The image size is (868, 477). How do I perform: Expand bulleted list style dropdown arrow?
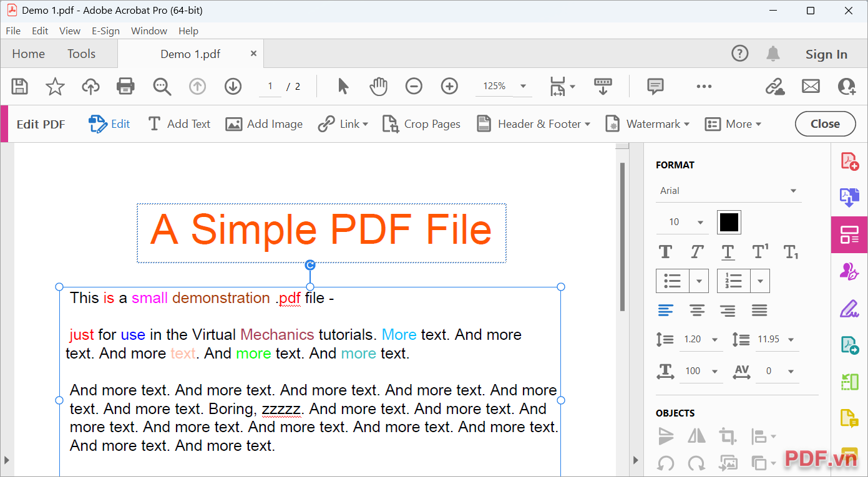[699, 281]
